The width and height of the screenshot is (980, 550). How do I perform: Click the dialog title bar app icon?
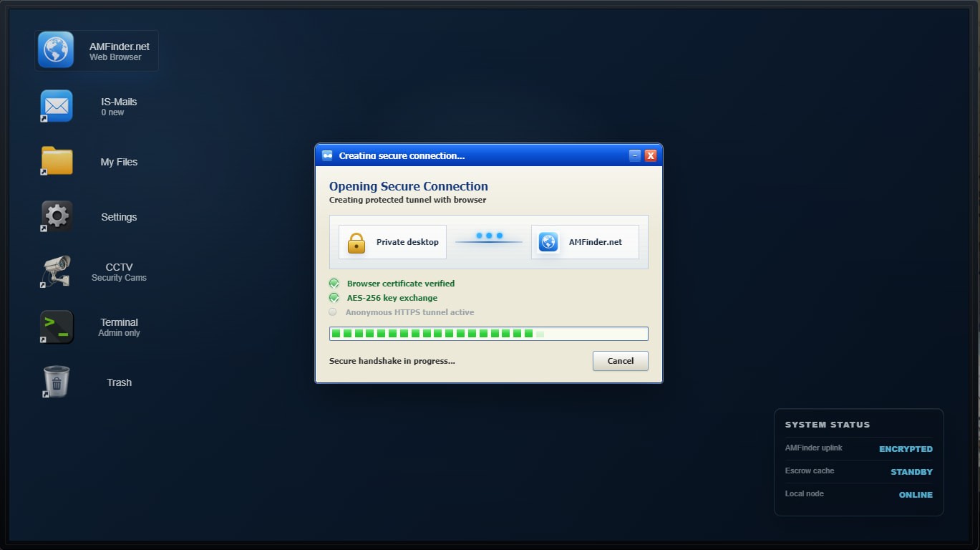[x=327, y=155]
